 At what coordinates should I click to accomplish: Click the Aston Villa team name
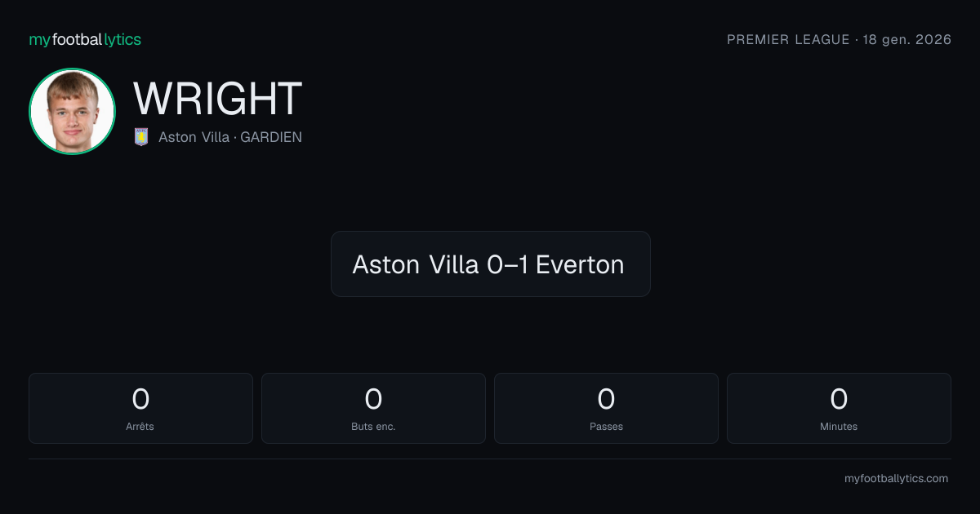(194, 137)
